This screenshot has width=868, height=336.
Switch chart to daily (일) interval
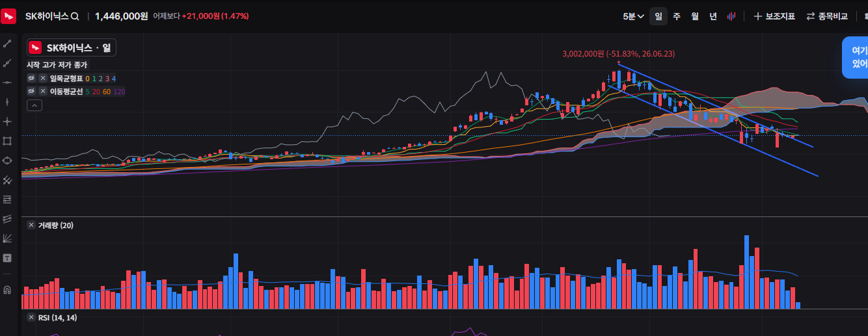(658, 16)
